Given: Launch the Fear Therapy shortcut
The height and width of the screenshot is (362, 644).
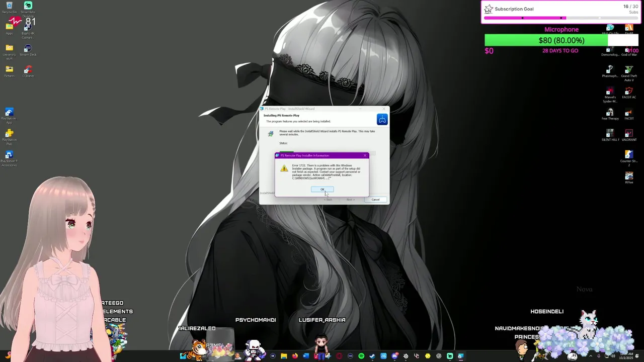Looking at the screenshot, I should [610, 114].
